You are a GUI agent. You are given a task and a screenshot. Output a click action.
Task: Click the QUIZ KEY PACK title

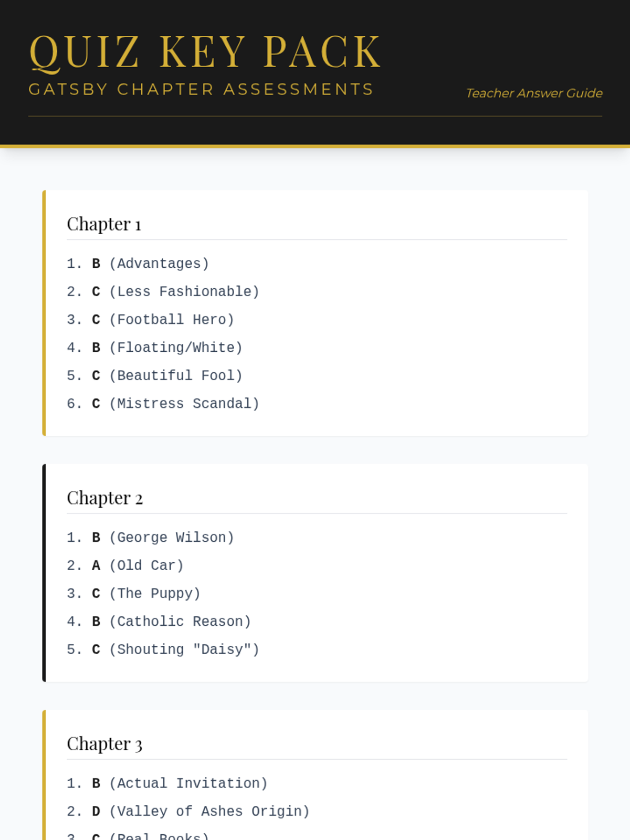[205, 51]
